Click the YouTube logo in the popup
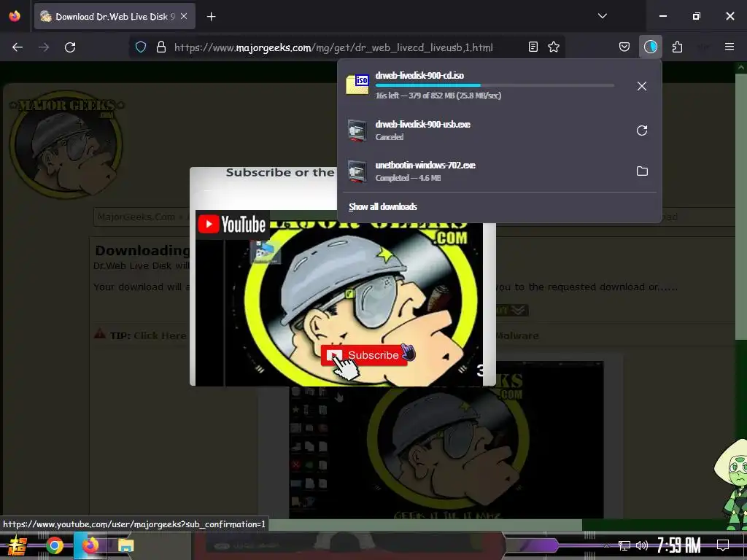747x560 pixels. 232,225
